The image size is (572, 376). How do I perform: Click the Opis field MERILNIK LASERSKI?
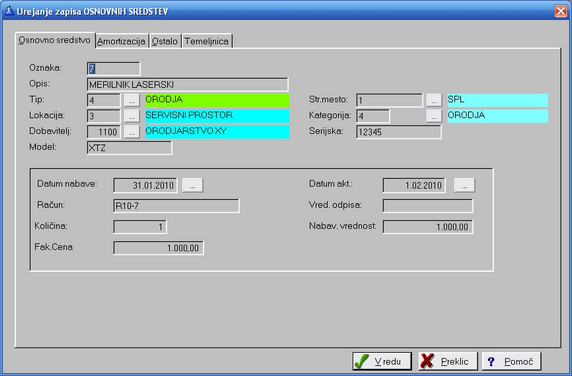click(x=188, y=85)
